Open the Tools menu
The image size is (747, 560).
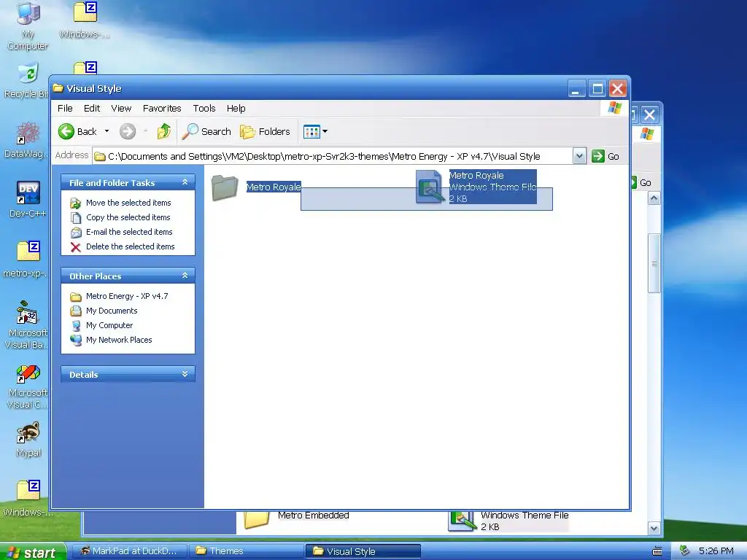[204, 109]
